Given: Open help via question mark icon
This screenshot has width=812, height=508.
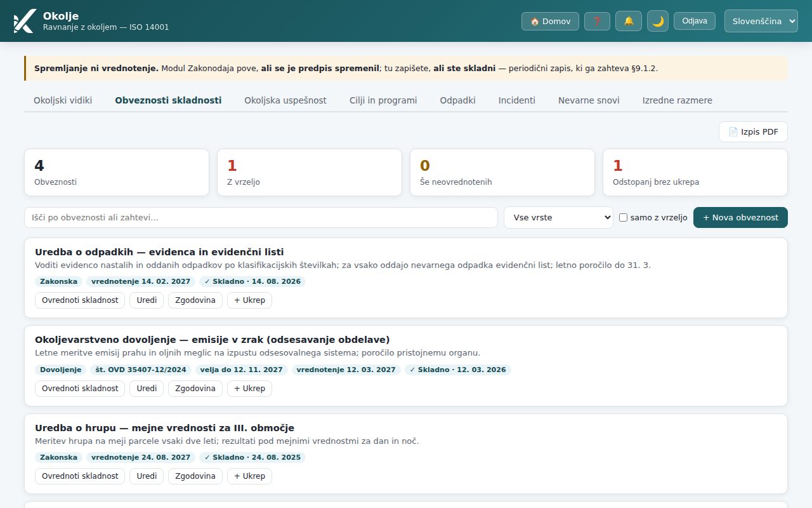Looking at the screenshot, I should click(x=597, y=21).
